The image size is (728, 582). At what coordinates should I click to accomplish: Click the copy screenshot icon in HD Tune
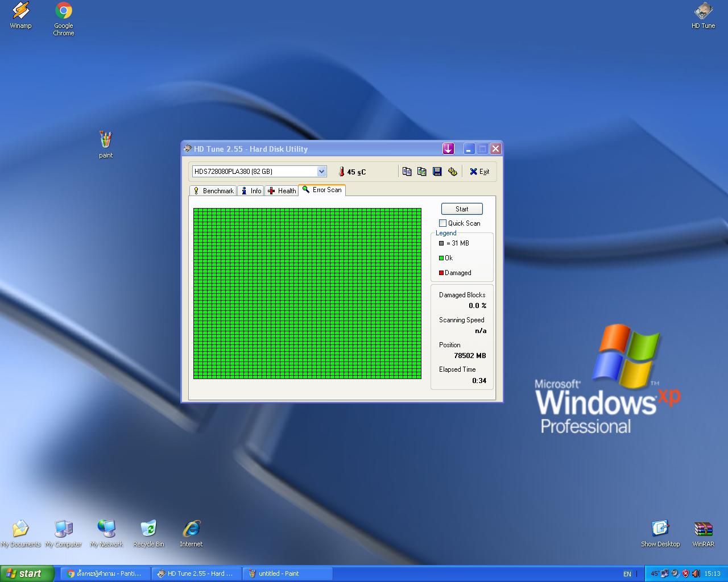pos(421,172)
